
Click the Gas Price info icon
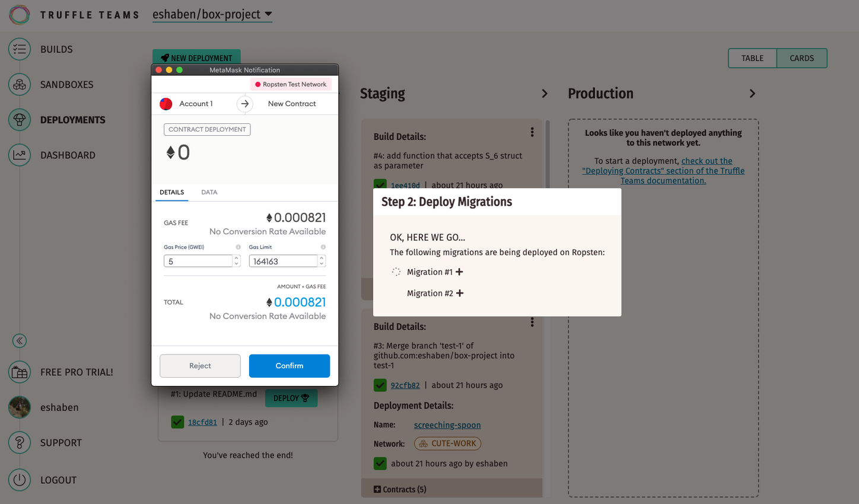click(238, 247)
